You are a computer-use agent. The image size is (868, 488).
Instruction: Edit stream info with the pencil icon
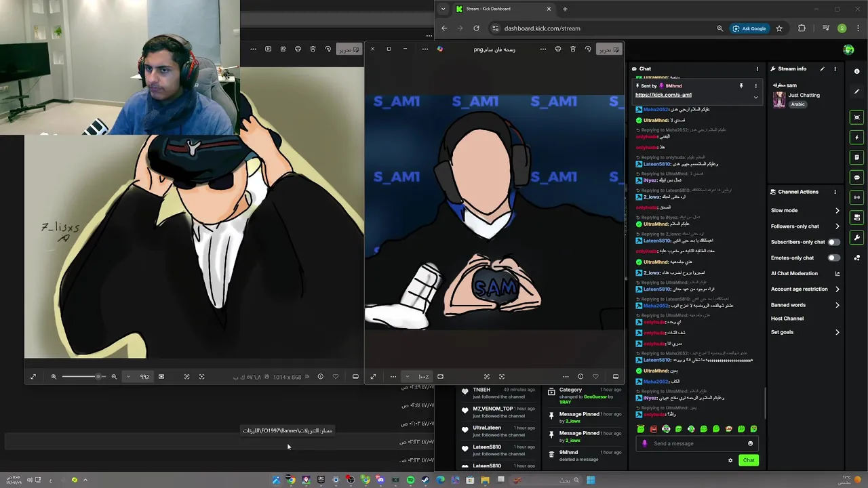click(x=822, y=68)
